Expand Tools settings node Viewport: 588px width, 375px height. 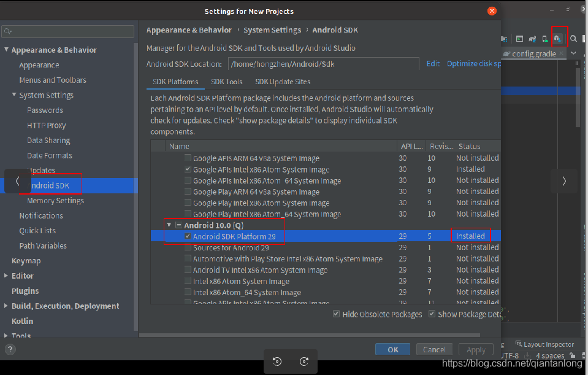point(6,335)
